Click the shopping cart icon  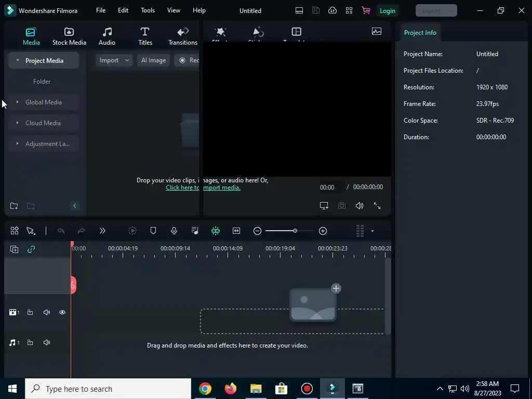[366, 10]
